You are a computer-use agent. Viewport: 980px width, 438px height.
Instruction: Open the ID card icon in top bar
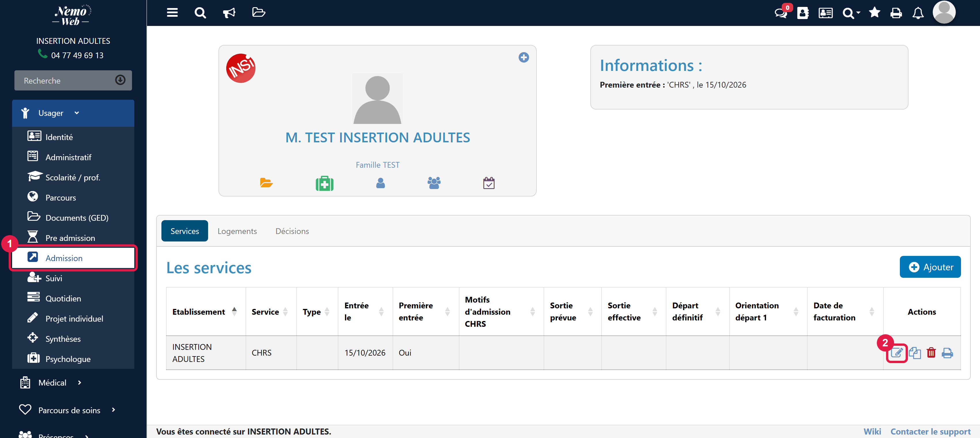pos(826,13)
